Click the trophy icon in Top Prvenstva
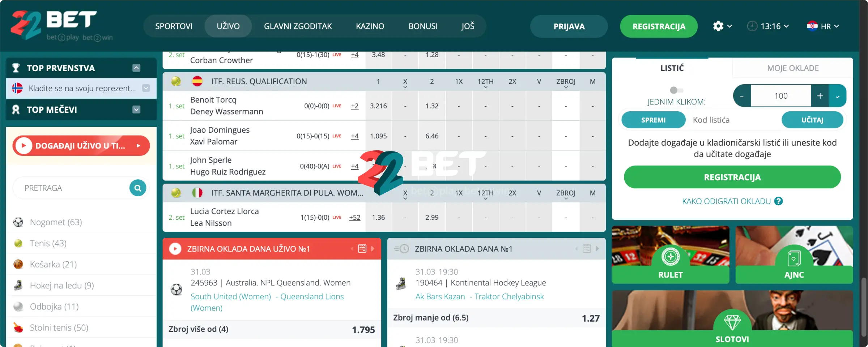868x347 pixels. (x=16, y=68)
